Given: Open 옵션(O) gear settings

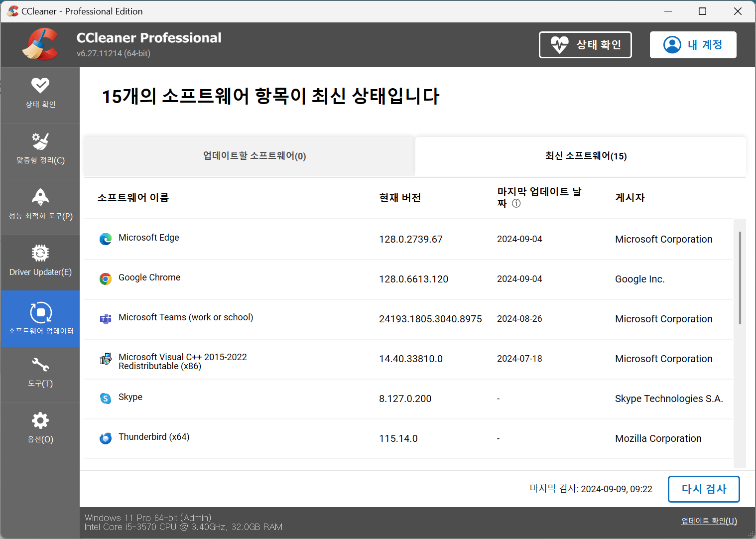Looking at the screenshot, I should [40, 430].
